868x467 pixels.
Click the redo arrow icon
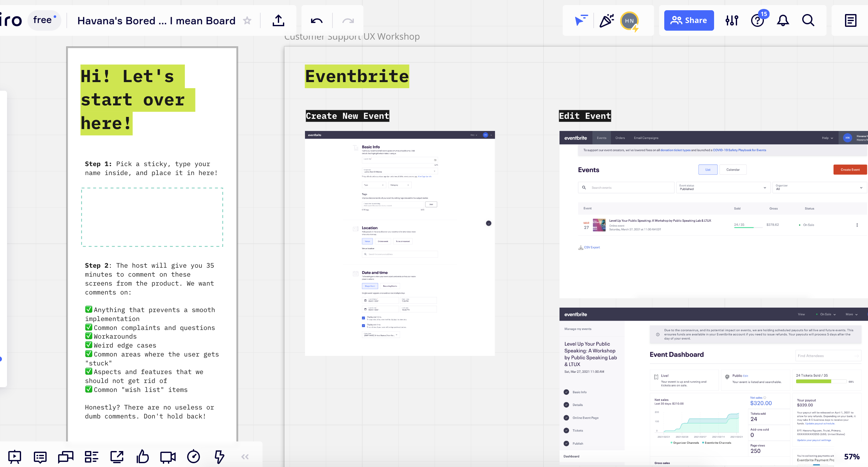pos(348,20)
